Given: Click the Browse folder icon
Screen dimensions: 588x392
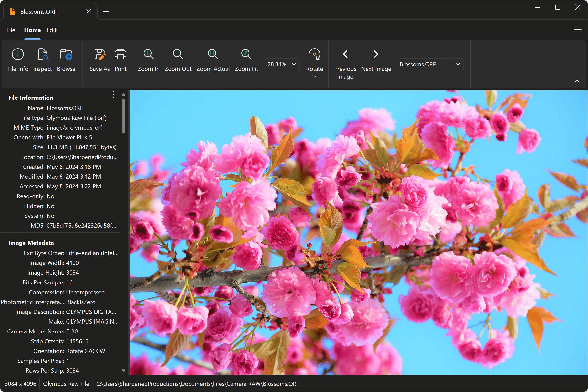Looking at the screenshot, I should 66,54.
